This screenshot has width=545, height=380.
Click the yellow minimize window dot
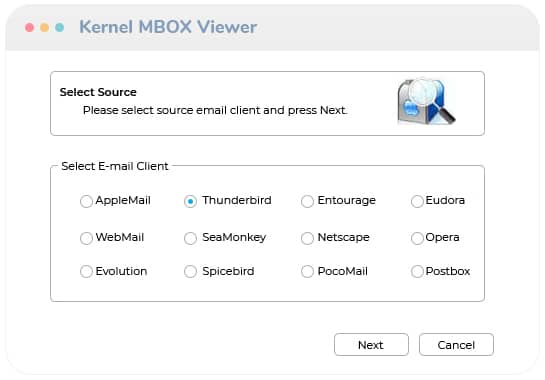[44, 27]
